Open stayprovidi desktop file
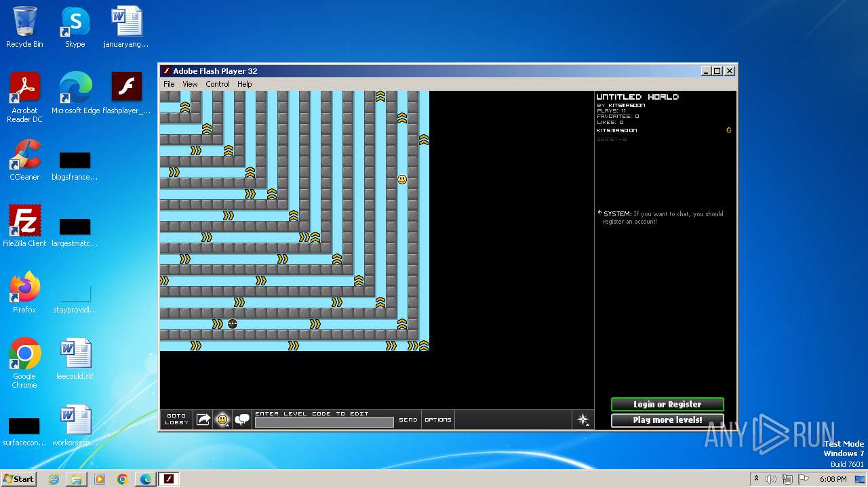Image resolution: width=868 pixels, height=488 pixels. (x=75, y=300)
